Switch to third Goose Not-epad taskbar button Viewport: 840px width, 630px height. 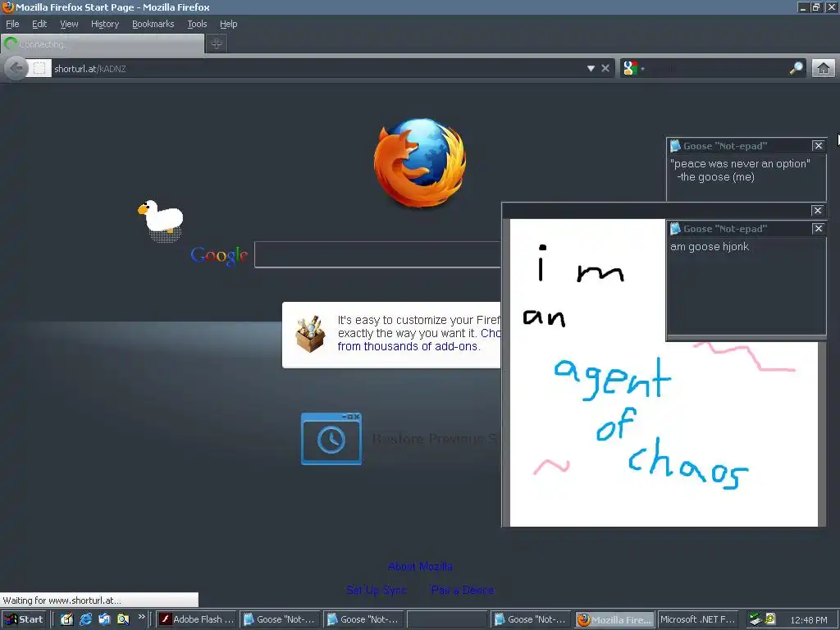point(531,619)
